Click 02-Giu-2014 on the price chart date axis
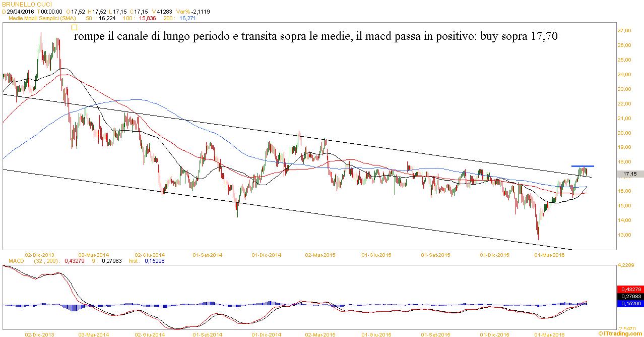This screenshot has height=337, width=644. click(150, 255)
